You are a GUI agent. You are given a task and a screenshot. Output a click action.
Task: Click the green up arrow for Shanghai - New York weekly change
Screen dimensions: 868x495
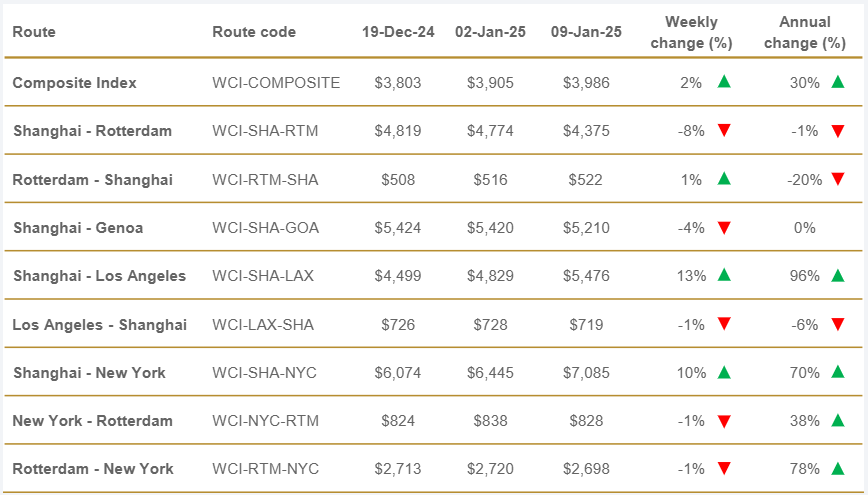tap(724, 372)
